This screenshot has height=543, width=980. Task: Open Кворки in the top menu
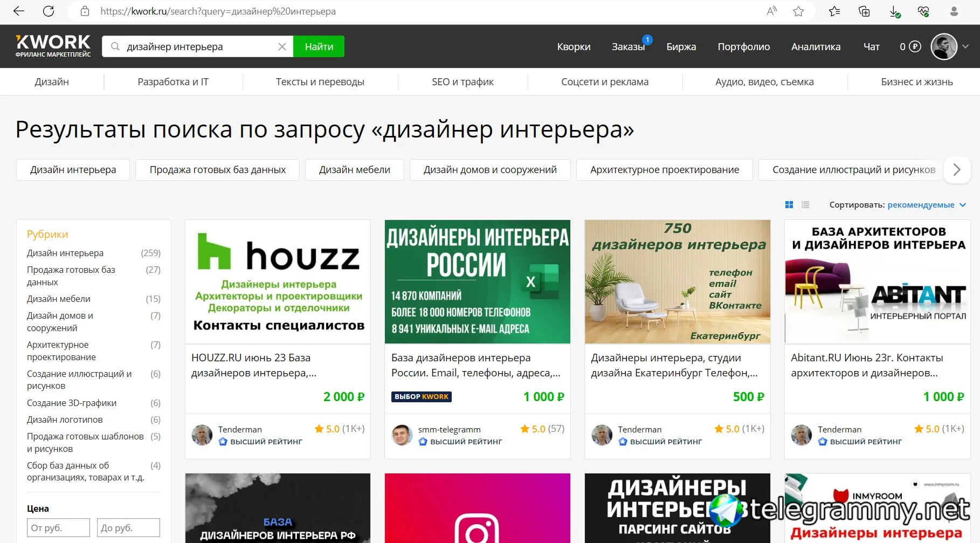pos(574,47)
